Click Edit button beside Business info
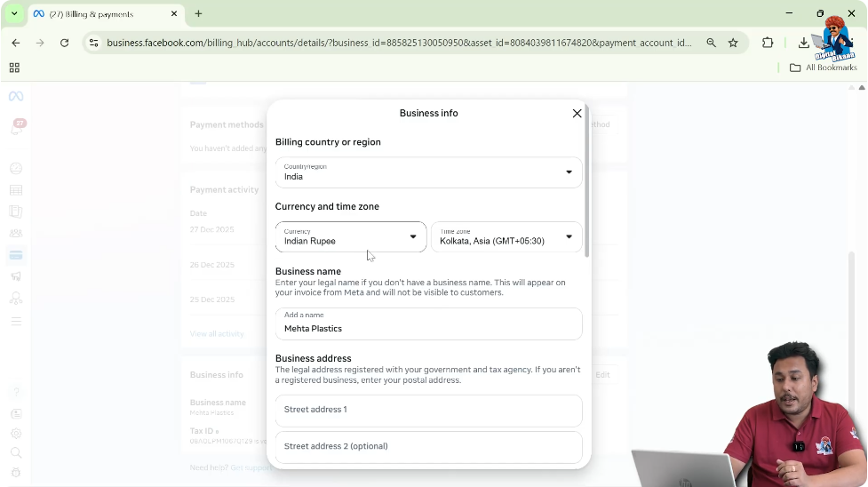 click(x=602, y=374)
